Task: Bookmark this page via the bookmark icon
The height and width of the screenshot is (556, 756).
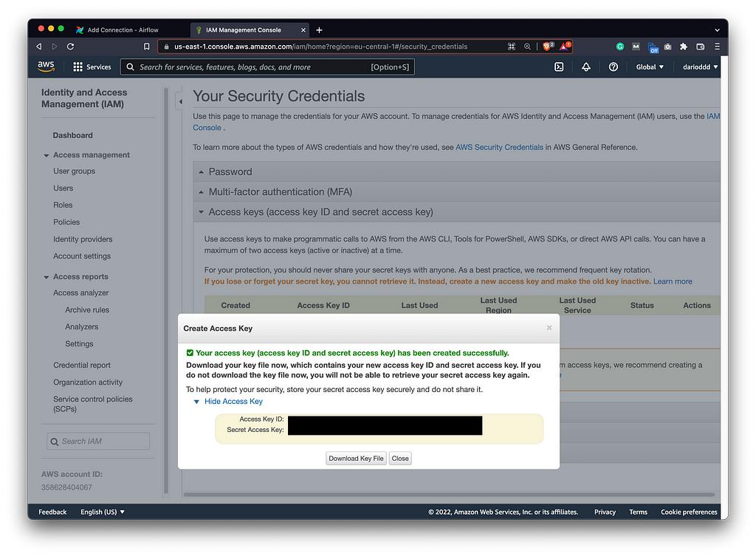Action: click(x=147, y=47)
